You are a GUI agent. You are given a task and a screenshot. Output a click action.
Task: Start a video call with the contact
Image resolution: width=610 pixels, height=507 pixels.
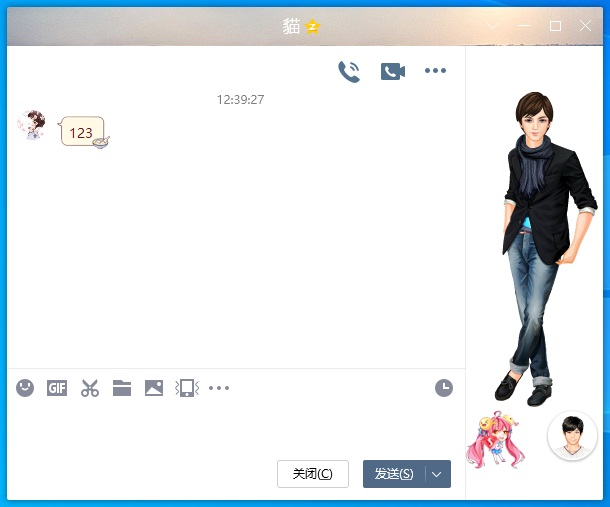[392, 71]
